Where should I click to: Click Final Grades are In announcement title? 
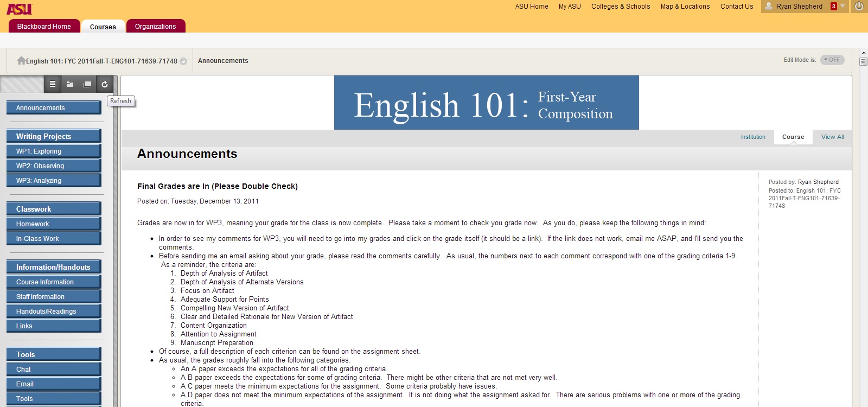pos(218,186)
